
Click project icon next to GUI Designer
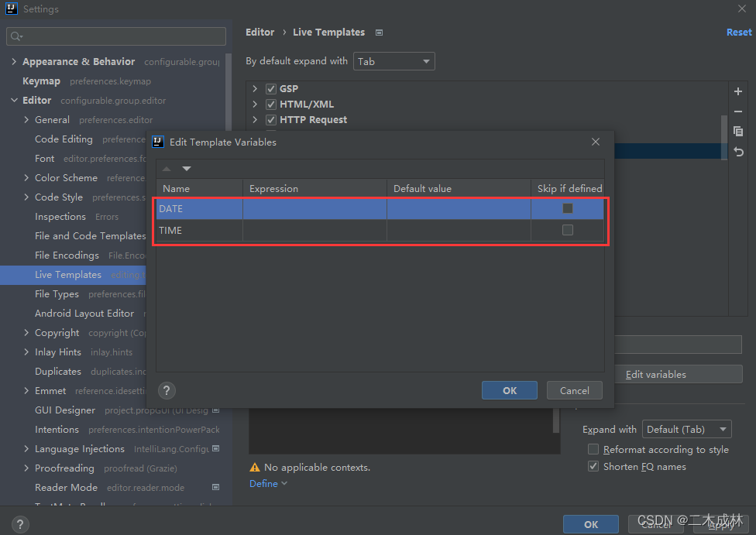coord(216,410)
